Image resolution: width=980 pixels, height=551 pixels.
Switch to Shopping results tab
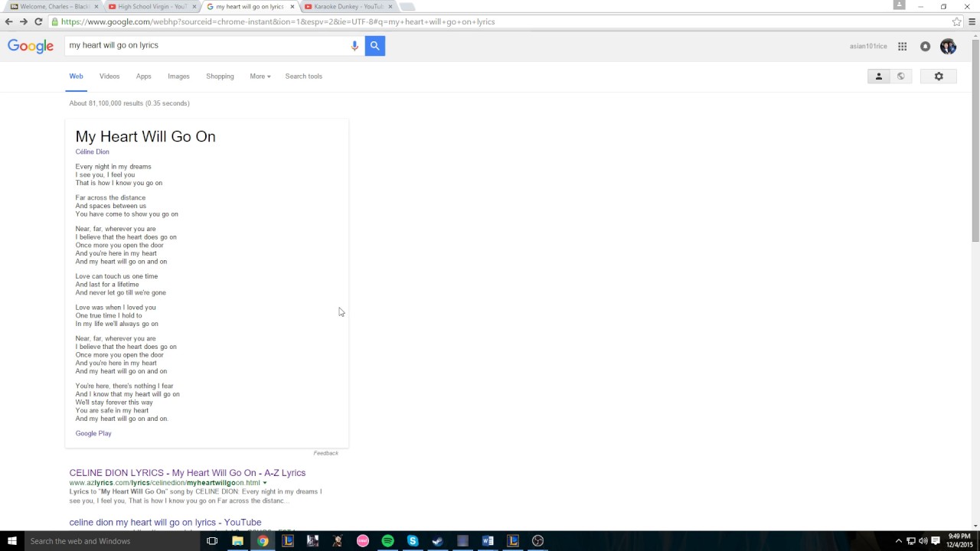click(220, 77)
